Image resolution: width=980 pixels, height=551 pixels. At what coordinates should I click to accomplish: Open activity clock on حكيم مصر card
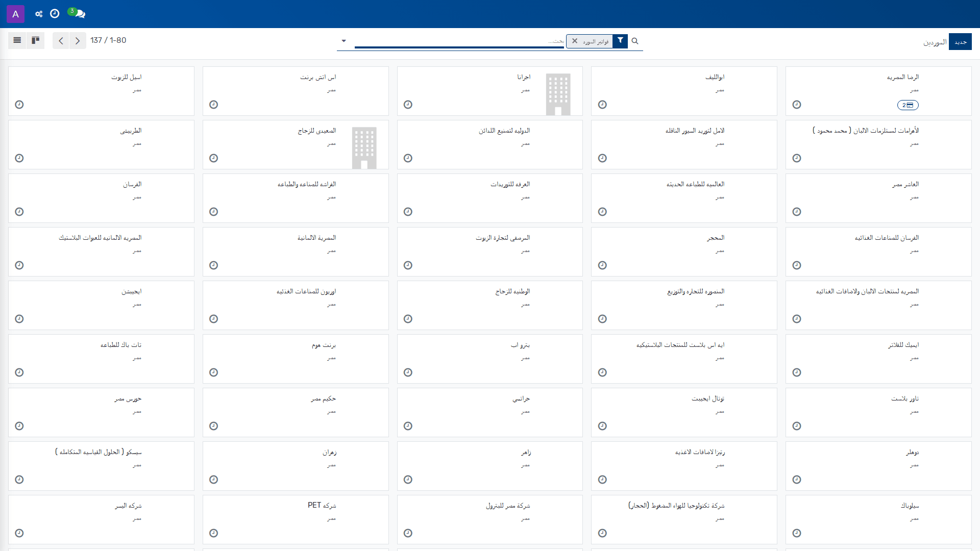(213, 426)
